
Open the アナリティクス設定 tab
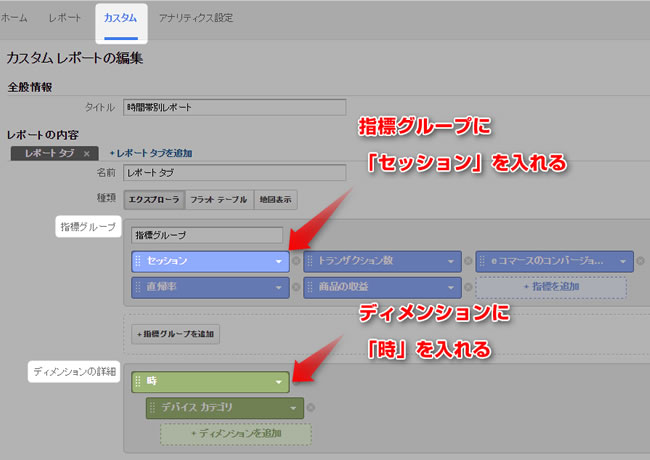tap(196, 18)
